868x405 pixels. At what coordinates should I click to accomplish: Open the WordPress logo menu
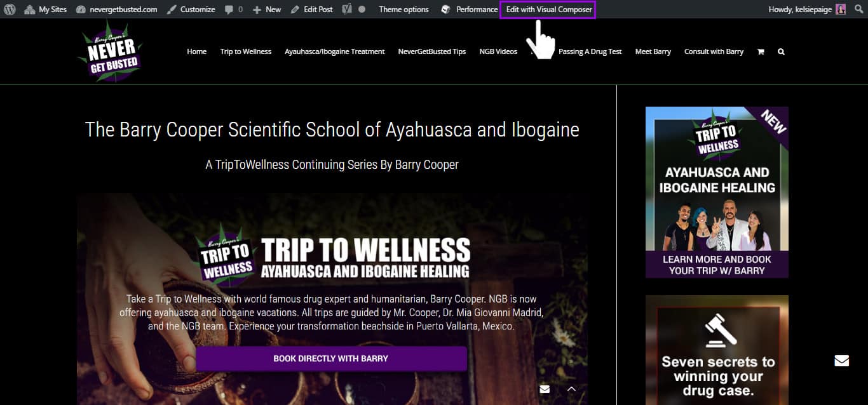click(x=10, y=10)
